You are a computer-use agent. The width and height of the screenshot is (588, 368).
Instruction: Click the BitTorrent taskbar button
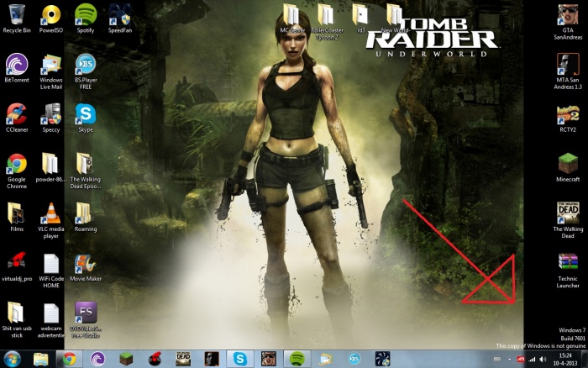(98, 359)
